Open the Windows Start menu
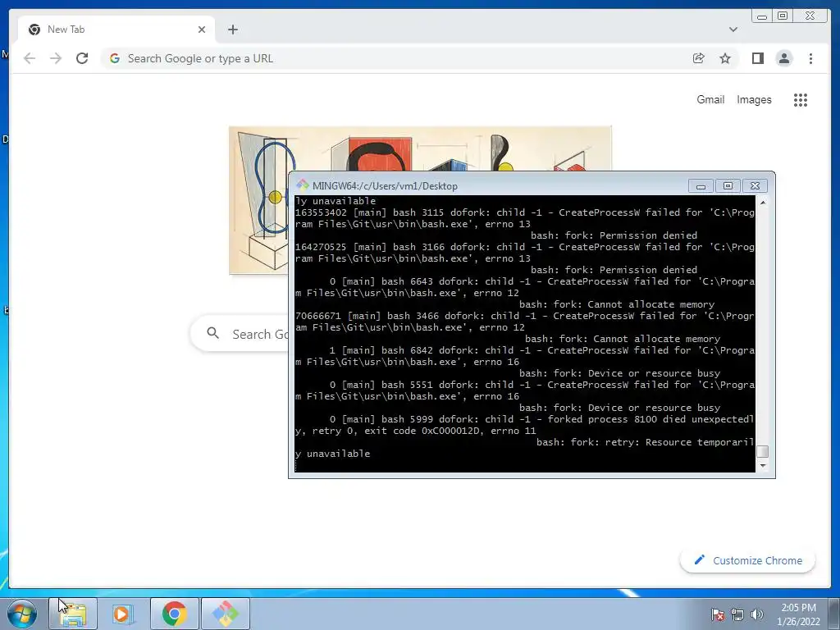This screenshot has width=840, height=630. point(22,614)
